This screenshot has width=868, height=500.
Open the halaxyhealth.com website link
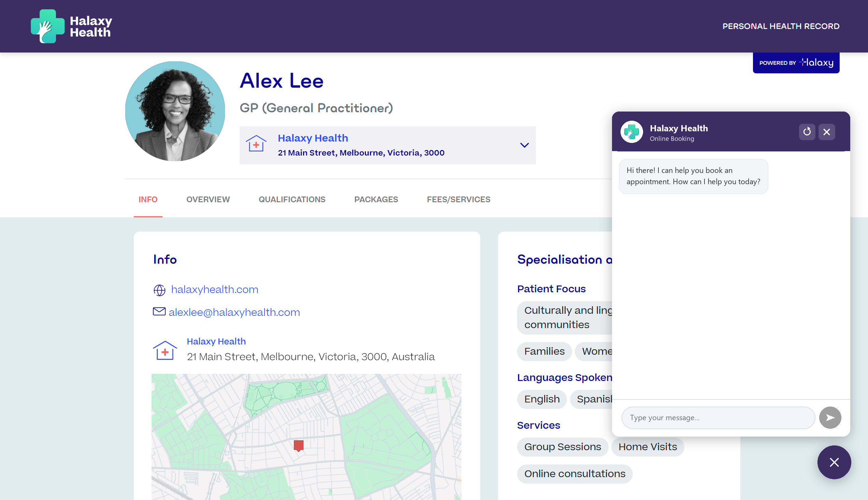coord(214,290)
